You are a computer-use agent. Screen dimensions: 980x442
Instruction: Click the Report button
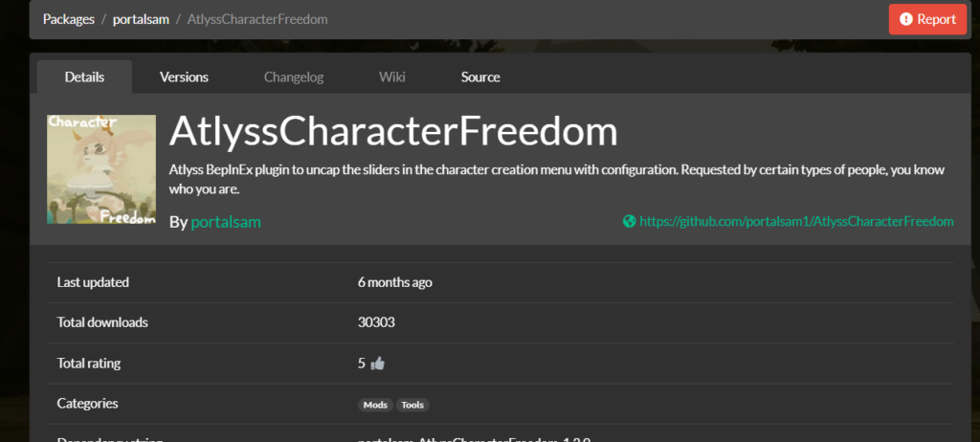[927, 19]
